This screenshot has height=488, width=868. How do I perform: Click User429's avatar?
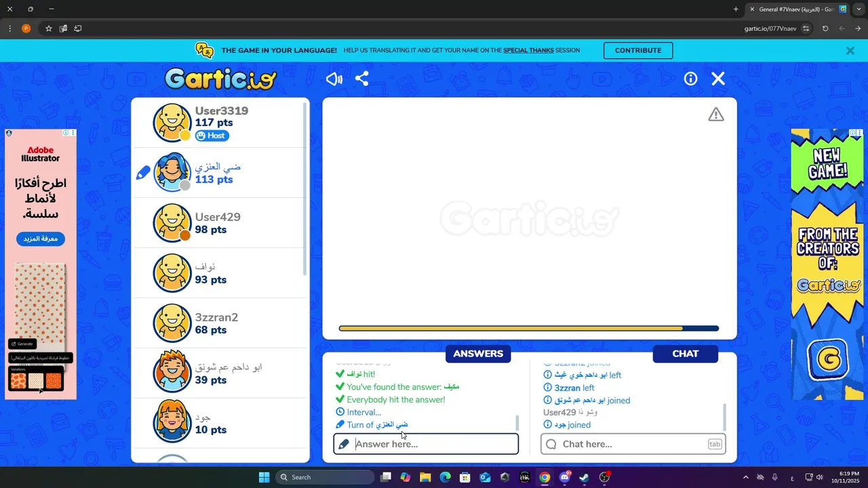click(172, 223)
